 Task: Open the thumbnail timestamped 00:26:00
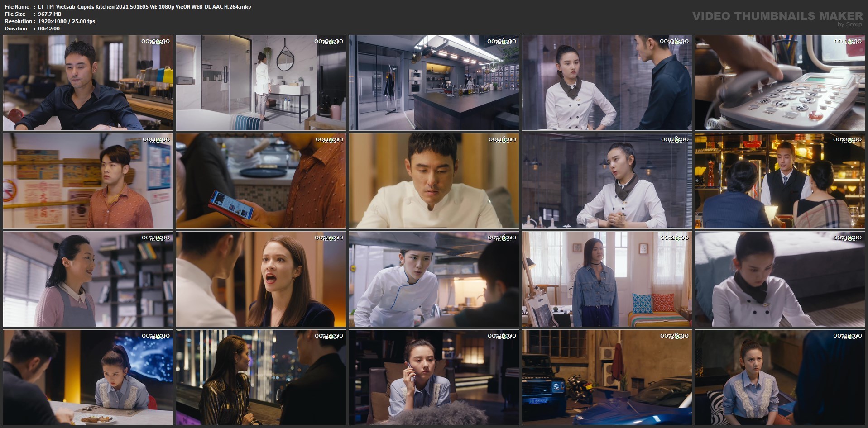coord(434,279)
